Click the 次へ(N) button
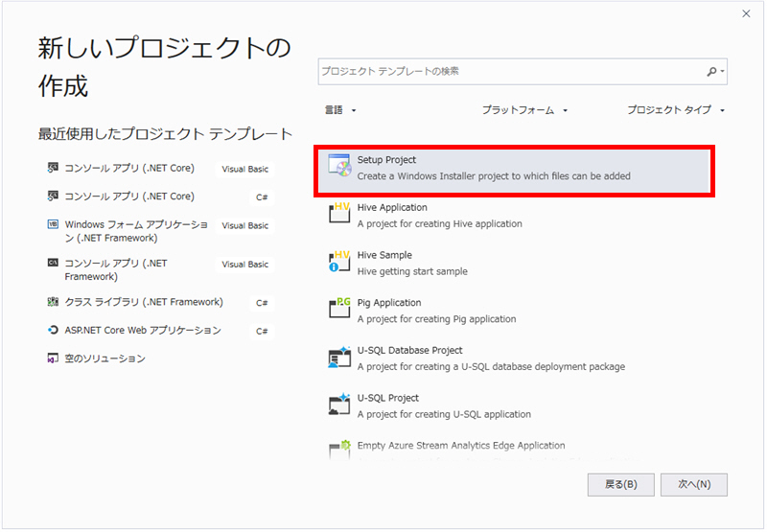This screenshot has width=767, height=532. coord(693,485)
